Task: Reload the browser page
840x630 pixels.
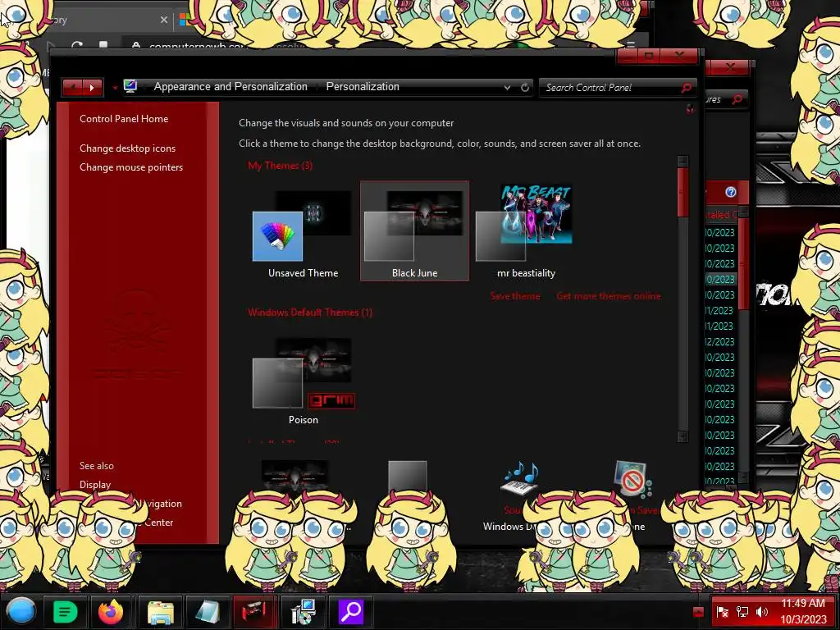Action: click(x=76, y=45)
